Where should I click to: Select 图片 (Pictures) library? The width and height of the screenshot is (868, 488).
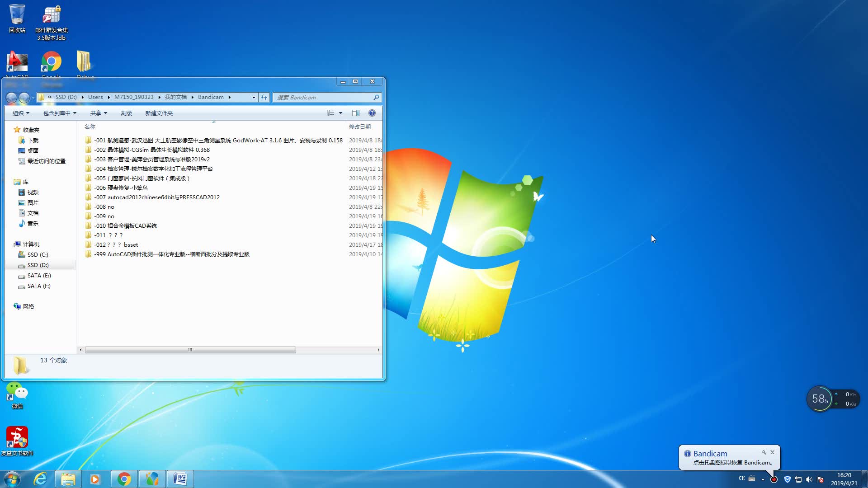pos(28,202)
